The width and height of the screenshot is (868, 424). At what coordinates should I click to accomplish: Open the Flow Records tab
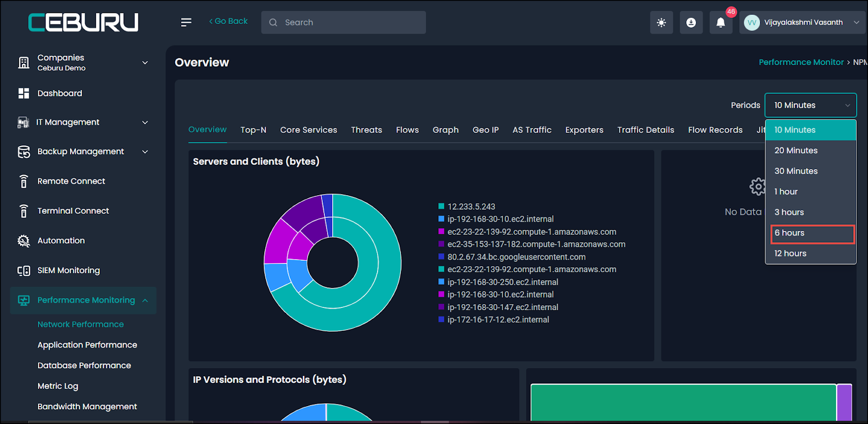pos(715,130)
